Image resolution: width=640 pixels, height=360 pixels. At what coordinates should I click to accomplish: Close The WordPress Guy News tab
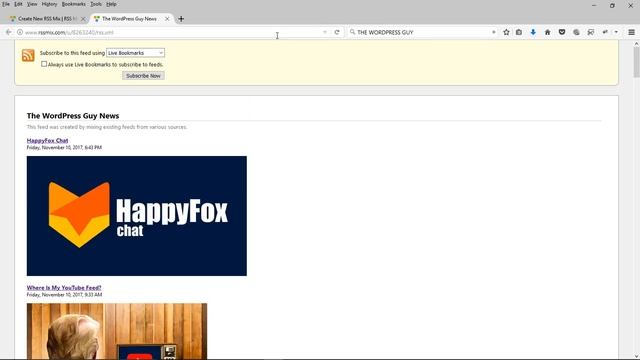click(167, 19)
